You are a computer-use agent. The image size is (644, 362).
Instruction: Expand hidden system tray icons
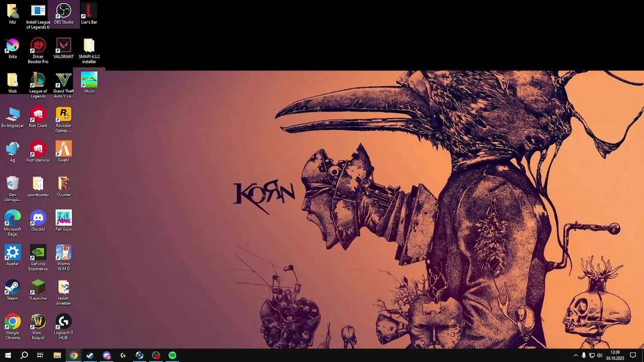tap(576, 355)
